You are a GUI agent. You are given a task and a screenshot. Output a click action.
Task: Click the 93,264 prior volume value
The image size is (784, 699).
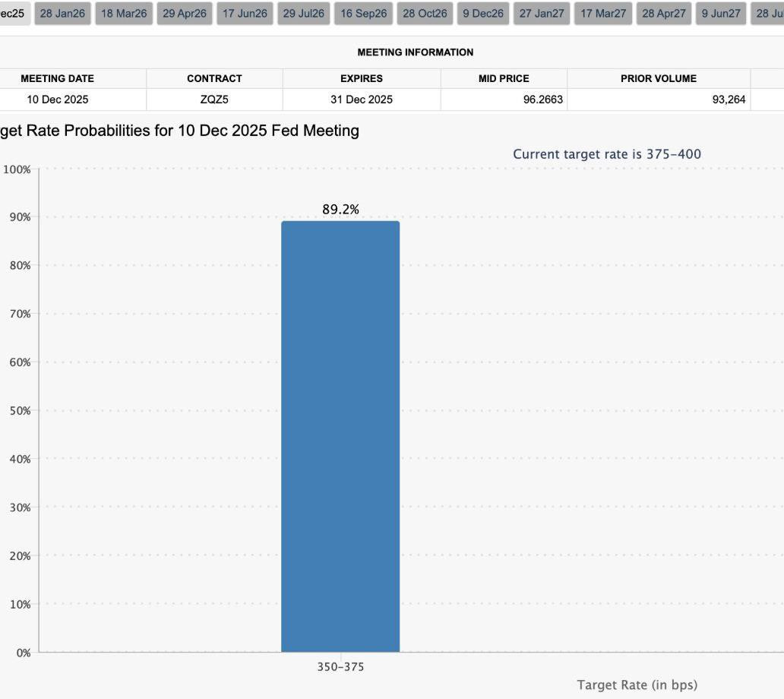pos(729,100)
